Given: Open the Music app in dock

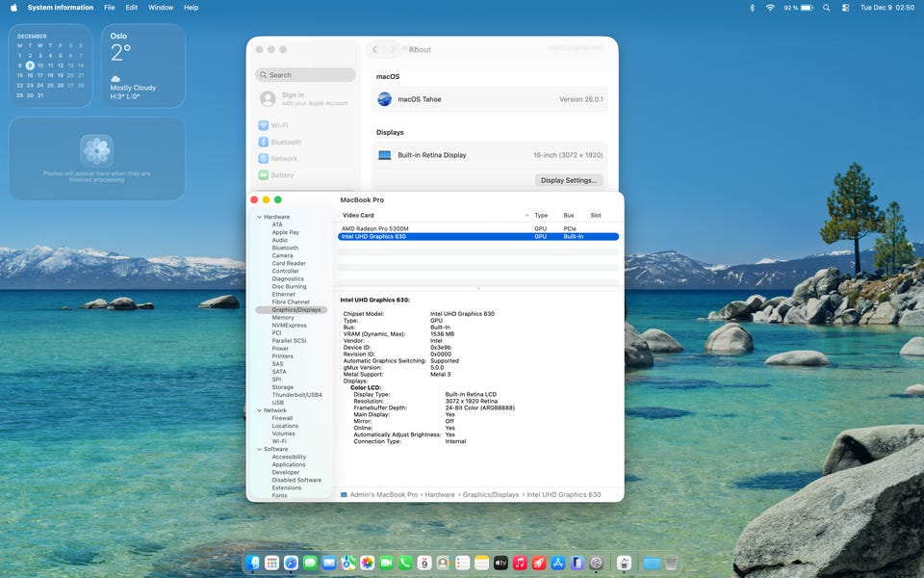Looking at the screenshot, I should [x=520, y=563].
